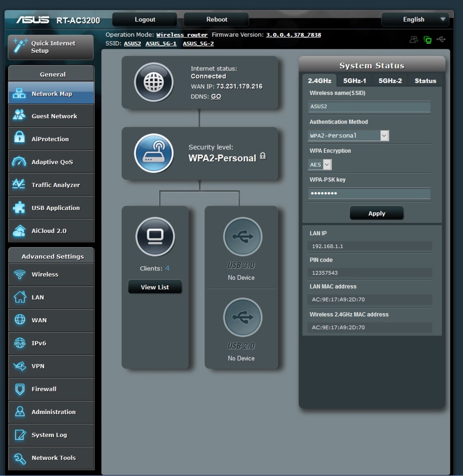Click the AiCloud 2.0 cloud icon

tap(19, 231)
